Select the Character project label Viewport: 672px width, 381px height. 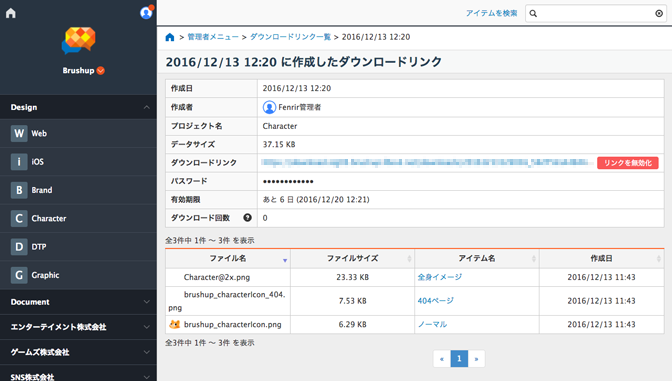click(x=49, y=218)
